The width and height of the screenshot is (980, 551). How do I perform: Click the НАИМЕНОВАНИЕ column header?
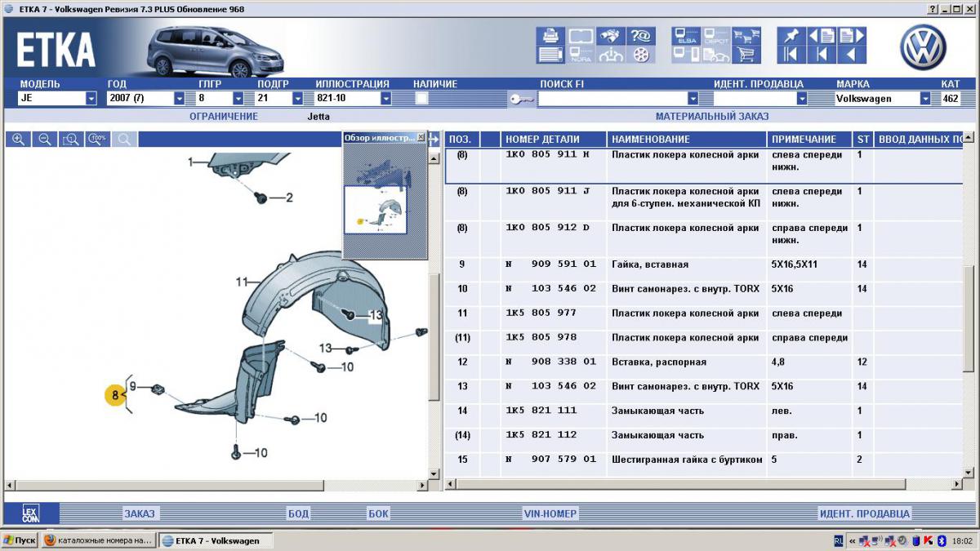tap(687, 140)
